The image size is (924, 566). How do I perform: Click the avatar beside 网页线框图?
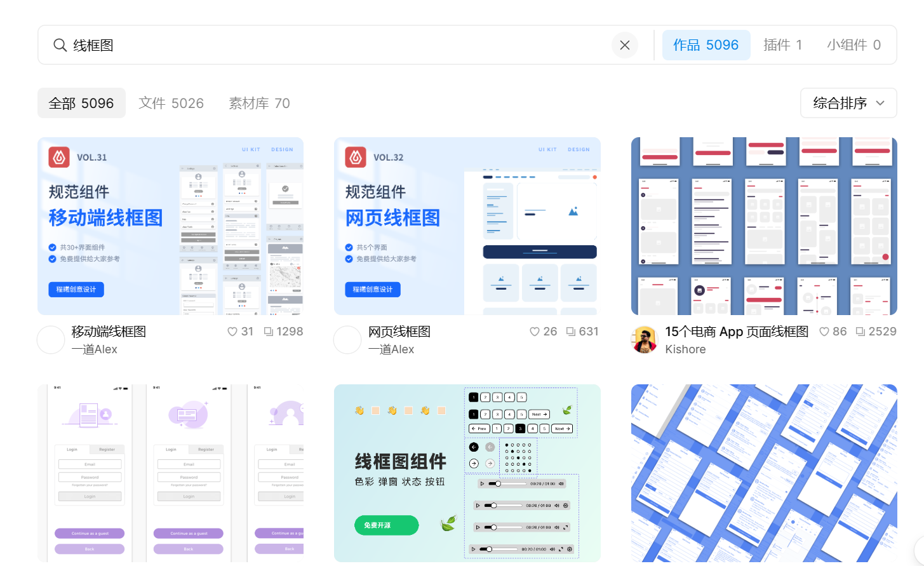347,340
